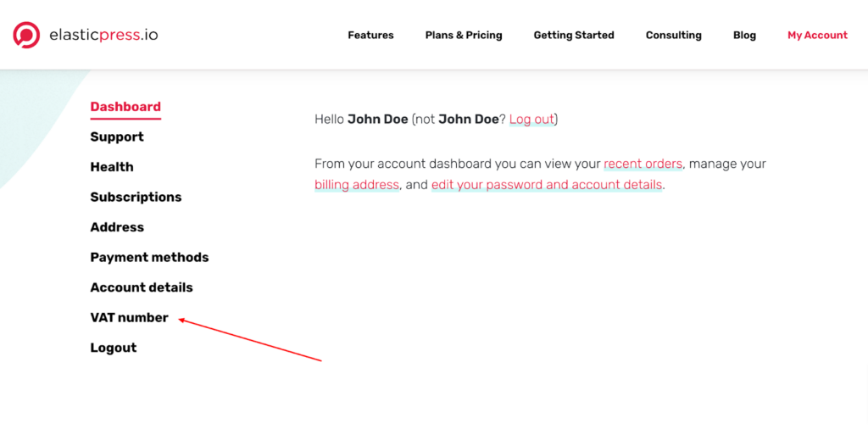This screenshot has height=435, width=868.
Task: Visit the Blog from the header
Action: pyautogui.click(x=744, y=36)
